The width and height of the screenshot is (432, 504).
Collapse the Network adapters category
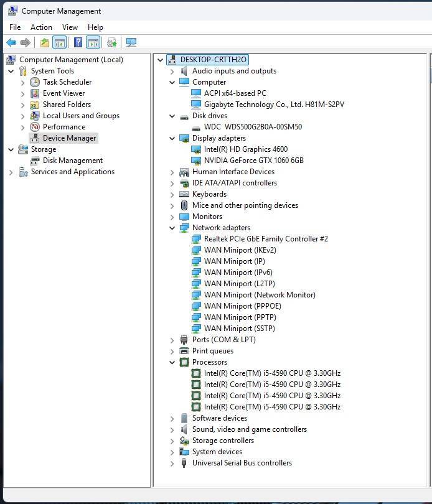pyautogui.click(x=172, y=228)
